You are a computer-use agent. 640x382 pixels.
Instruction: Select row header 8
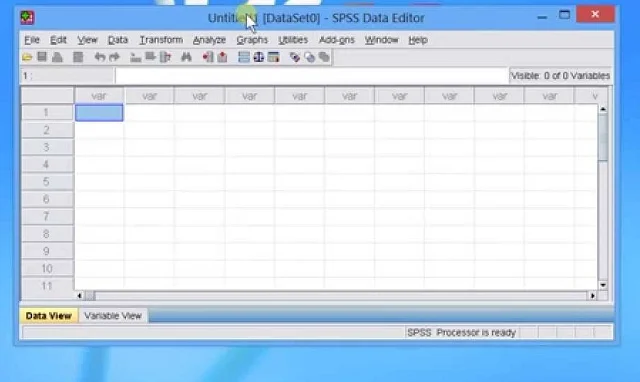(x=47, y=234)
